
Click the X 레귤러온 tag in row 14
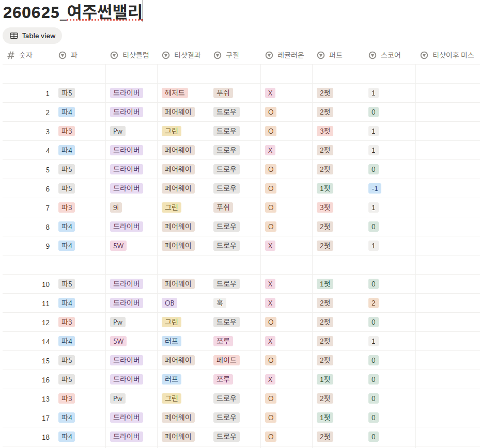270,341
